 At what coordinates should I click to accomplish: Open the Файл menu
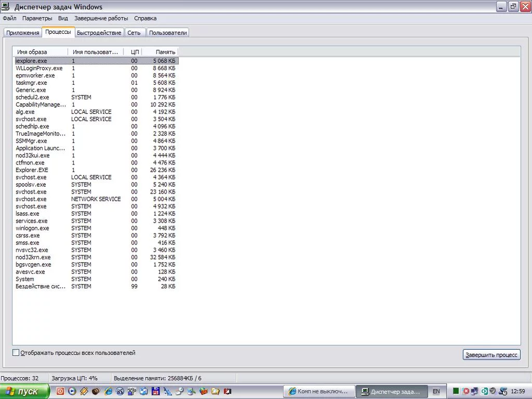(9, 18)
